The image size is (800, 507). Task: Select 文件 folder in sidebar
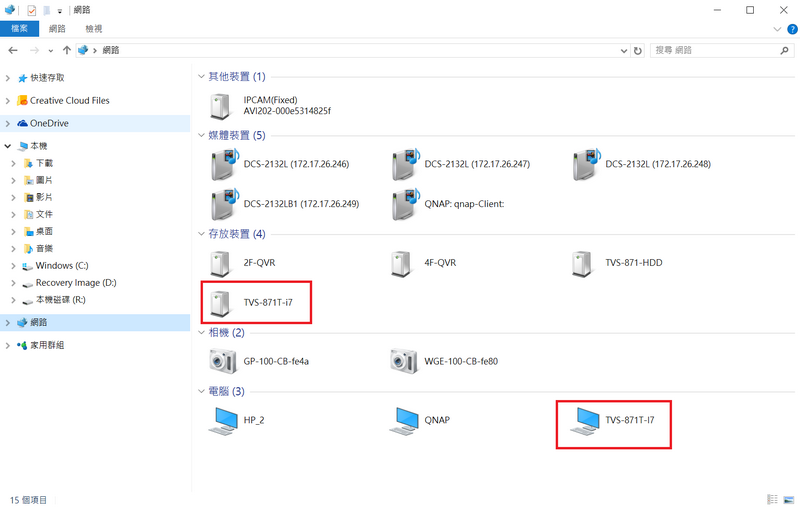point(44,214)
